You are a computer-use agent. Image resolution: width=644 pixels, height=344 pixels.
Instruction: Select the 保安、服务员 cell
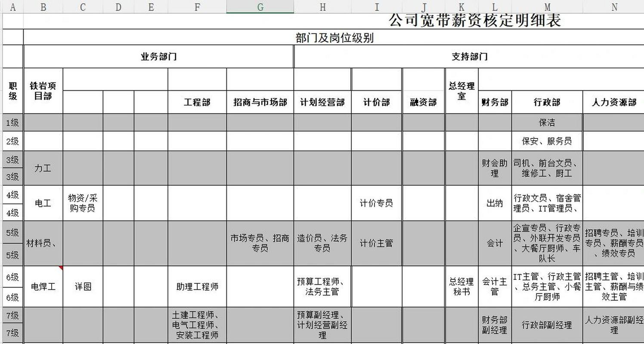(x=547, y=141)
